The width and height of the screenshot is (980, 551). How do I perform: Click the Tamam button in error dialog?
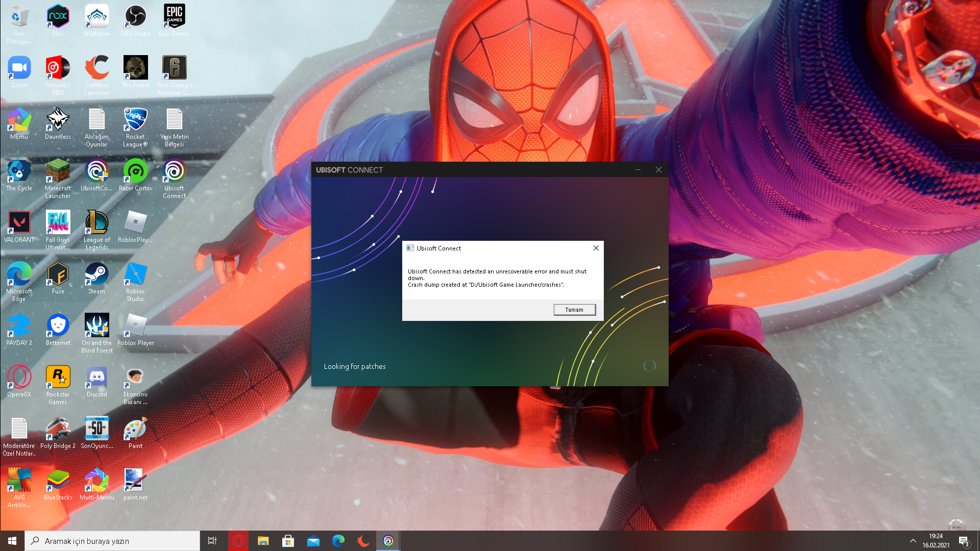tap(574, 310)
